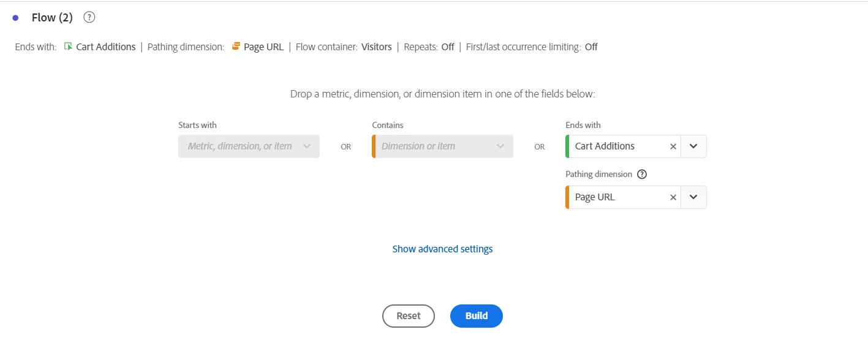Show advanced settings

click(x=442, y=249)
